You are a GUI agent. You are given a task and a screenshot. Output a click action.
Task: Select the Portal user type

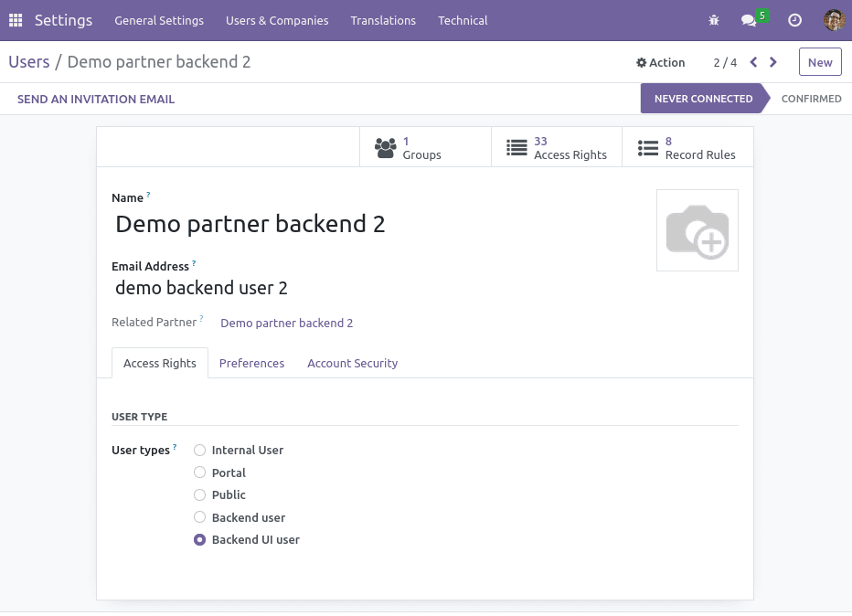[x=200, y=473]
